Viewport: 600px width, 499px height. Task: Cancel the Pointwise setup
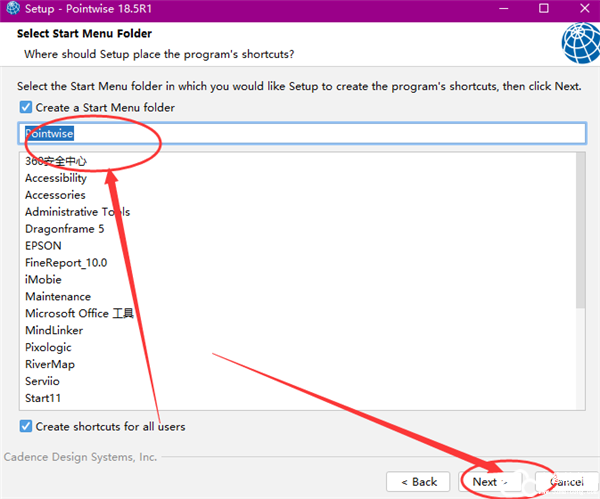click(567, 481)
